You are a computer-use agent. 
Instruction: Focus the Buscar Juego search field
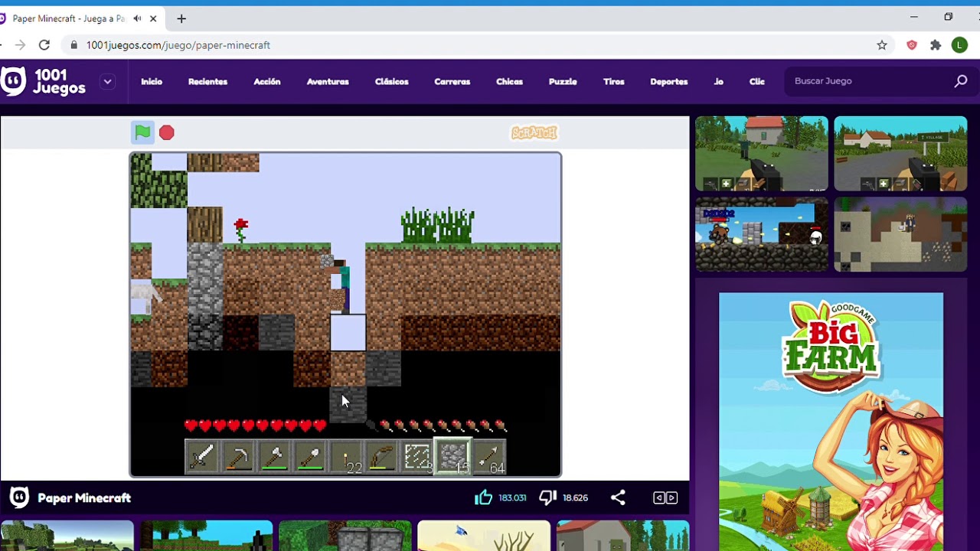(869, 81)
